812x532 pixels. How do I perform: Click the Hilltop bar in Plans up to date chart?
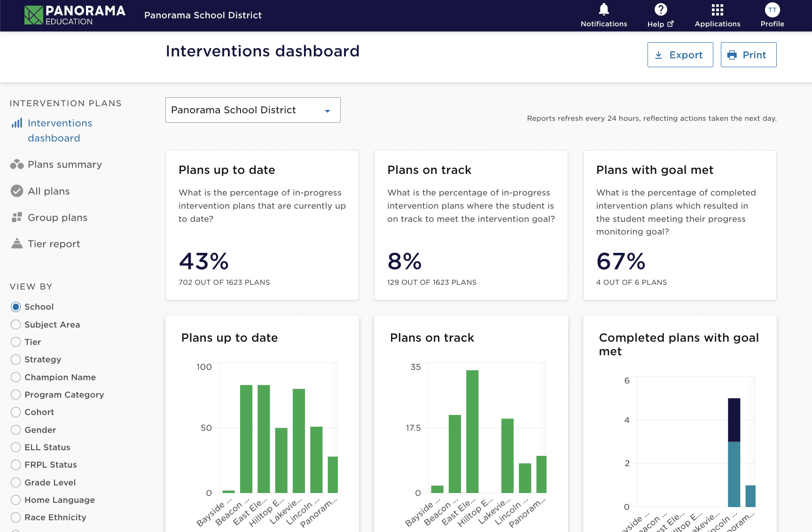click(x=281, y=461)
